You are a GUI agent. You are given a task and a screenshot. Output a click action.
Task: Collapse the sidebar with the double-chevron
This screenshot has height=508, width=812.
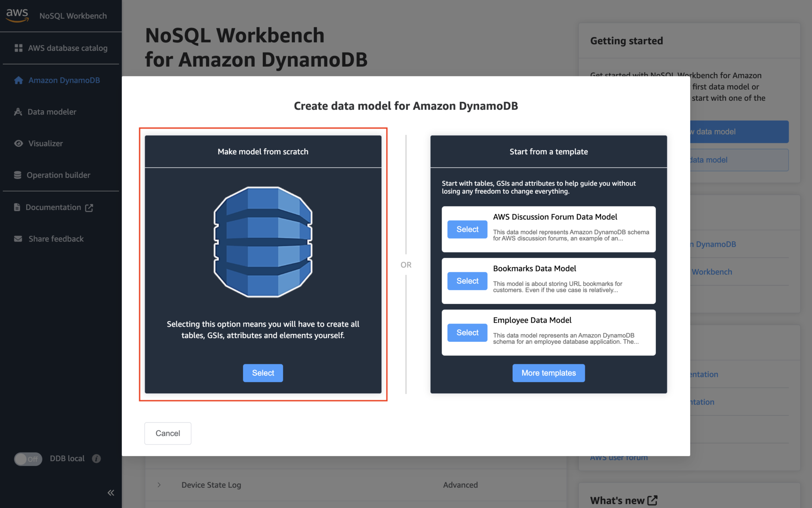[x=111, y=493]
